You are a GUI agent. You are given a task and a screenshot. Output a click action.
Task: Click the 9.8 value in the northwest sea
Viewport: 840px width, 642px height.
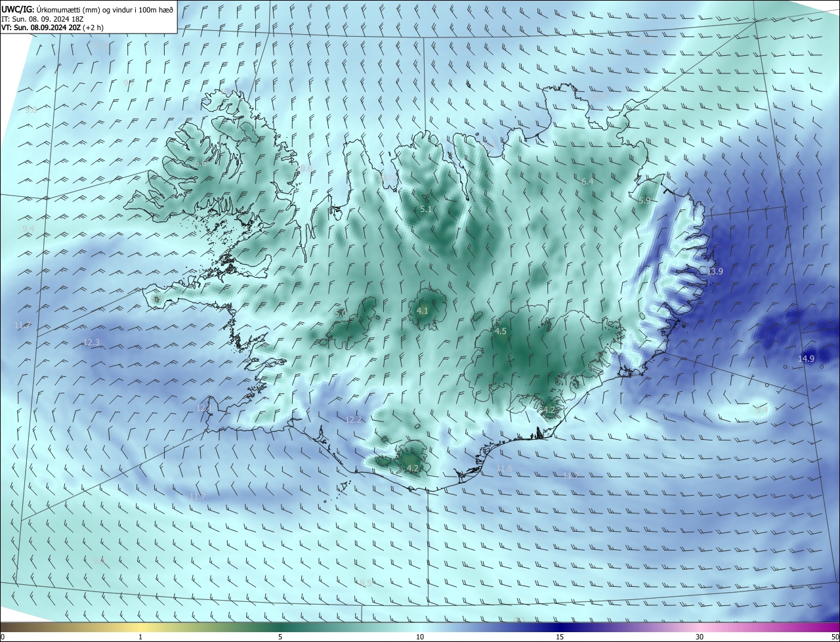(31, 110)
